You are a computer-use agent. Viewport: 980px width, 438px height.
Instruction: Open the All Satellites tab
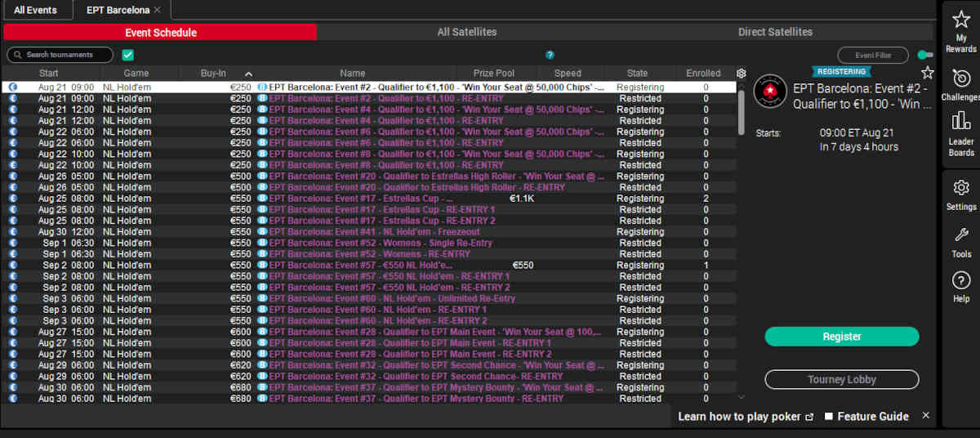click(466, 33)
